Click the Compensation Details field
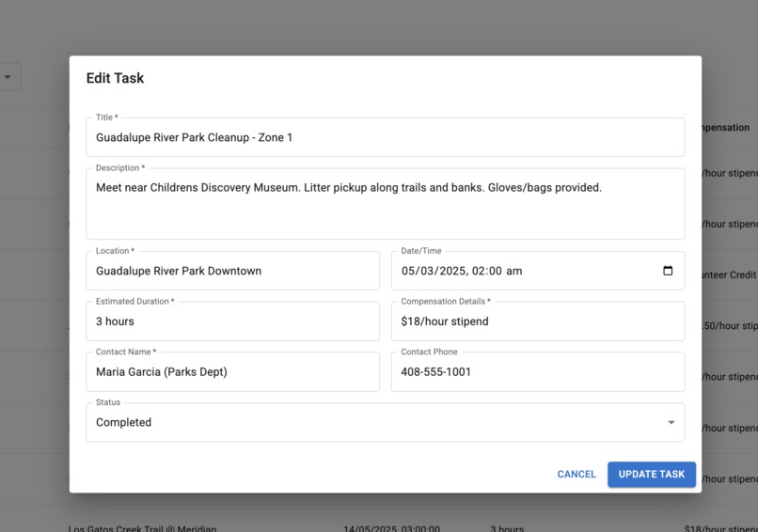This screenshot has width=758, height=532. click(x=538, y=321)
